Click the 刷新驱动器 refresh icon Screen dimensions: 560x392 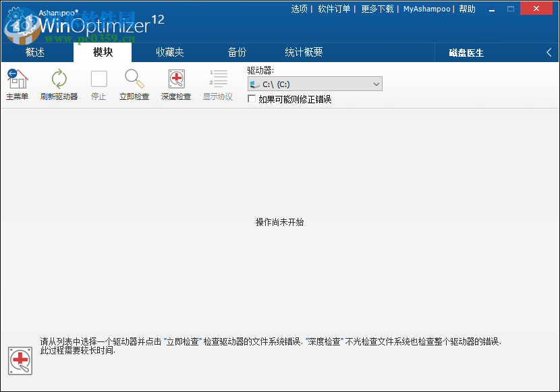pyautogui.click(x=59, y=80)
